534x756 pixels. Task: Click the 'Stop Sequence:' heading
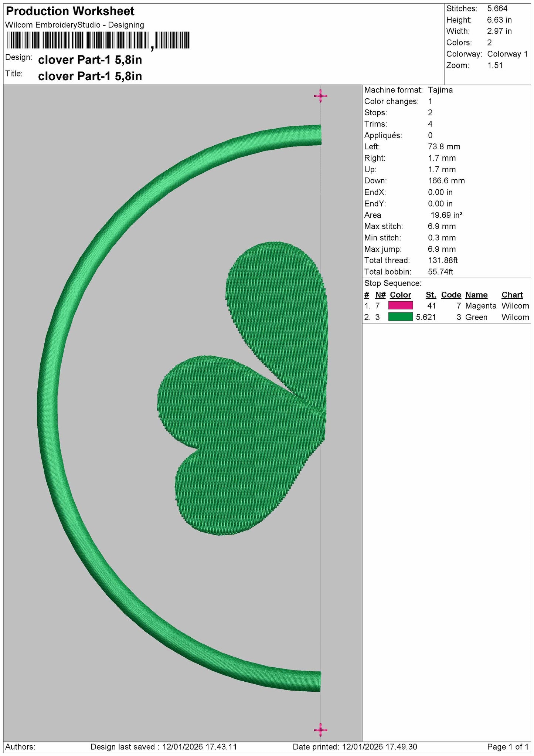click(x=392, y=283)
